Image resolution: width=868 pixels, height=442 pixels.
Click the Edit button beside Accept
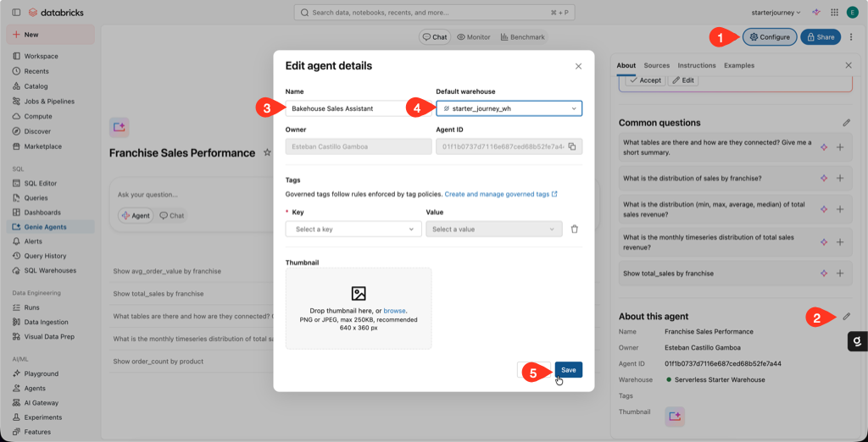click(683, 80)
